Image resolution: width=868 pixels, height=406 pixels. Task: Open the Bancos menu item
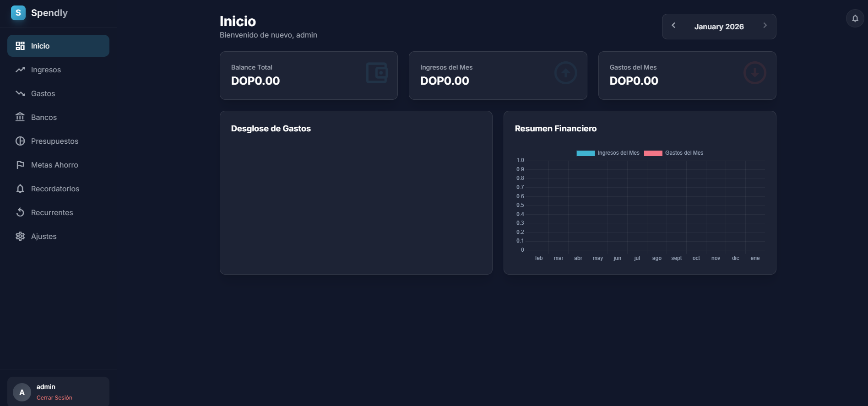click(58, 117)
